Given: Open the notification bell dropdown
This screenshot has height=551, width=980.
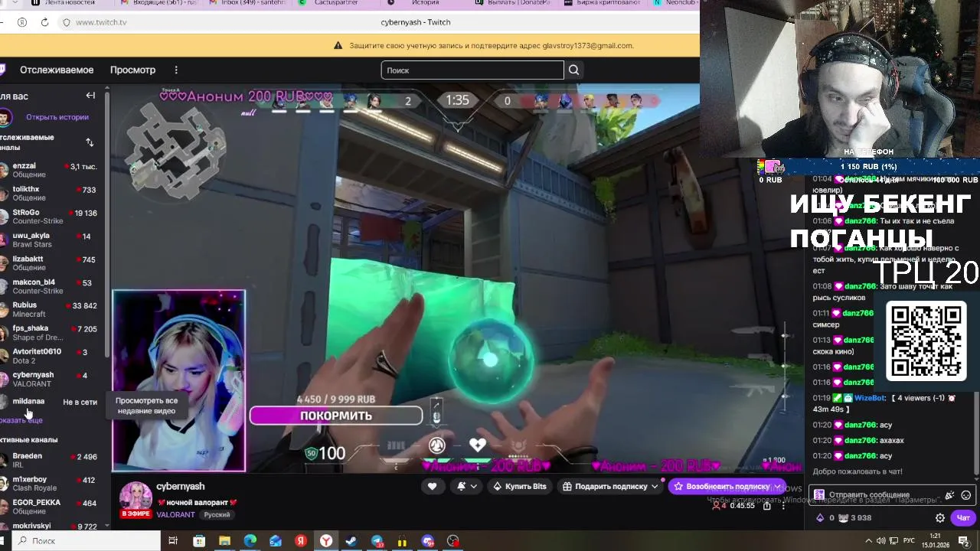Looking at the screenshot, I should (x=466, y=486).
